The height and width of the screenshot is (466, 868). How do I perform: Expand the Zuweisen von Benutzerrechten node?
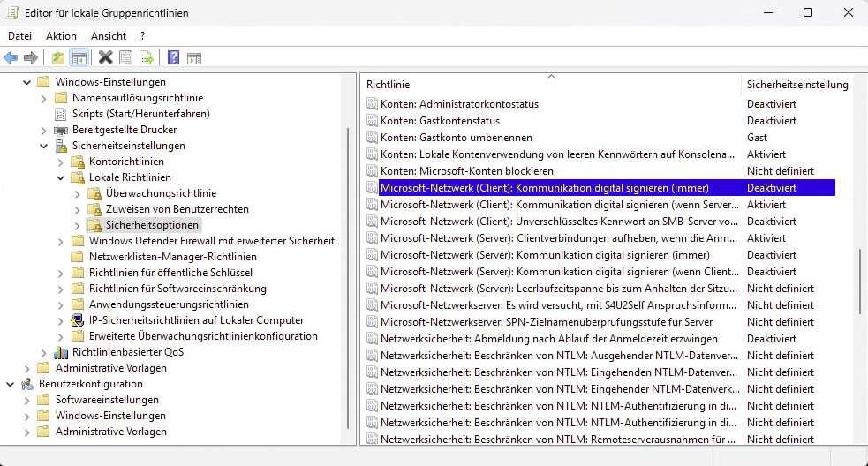[x=78, y=210]
